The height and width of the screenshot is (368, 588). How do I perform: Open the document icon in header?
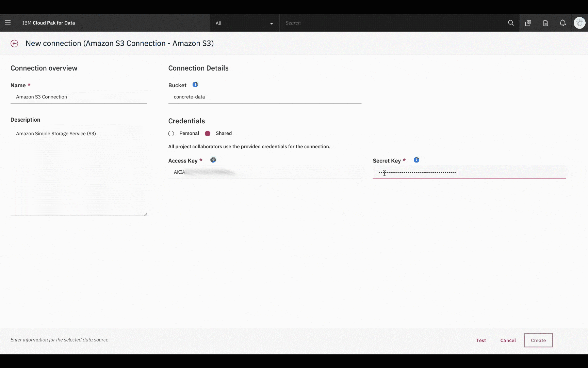tap(545, 23)
